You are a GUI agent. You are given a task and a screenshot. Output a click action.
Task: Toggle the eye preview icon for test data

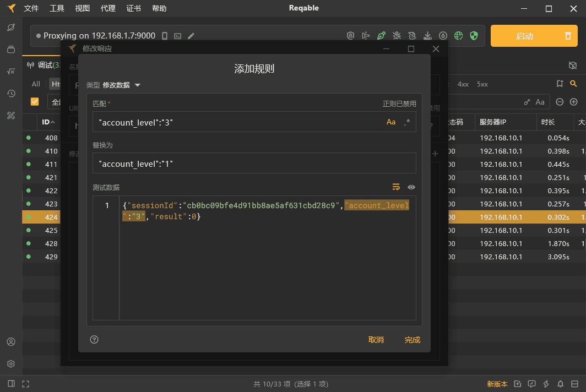pyautogui.click(x=411, y=187)
